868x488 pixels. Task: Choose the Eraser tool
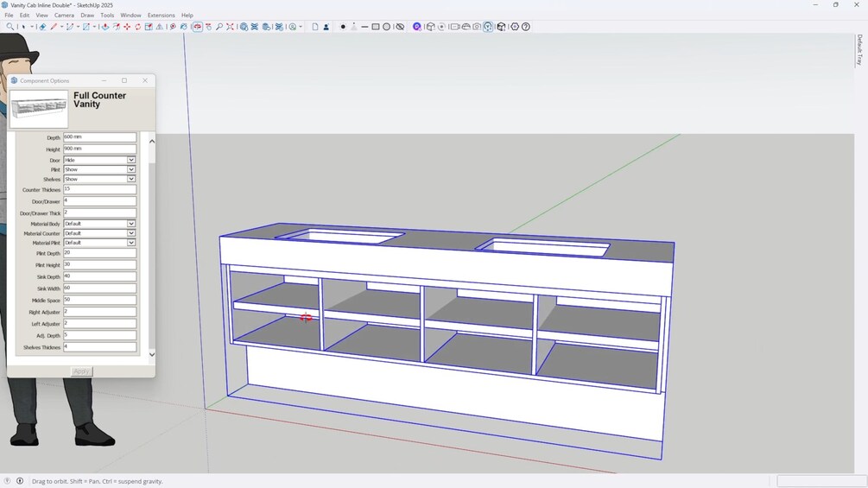tap(42, 27)
